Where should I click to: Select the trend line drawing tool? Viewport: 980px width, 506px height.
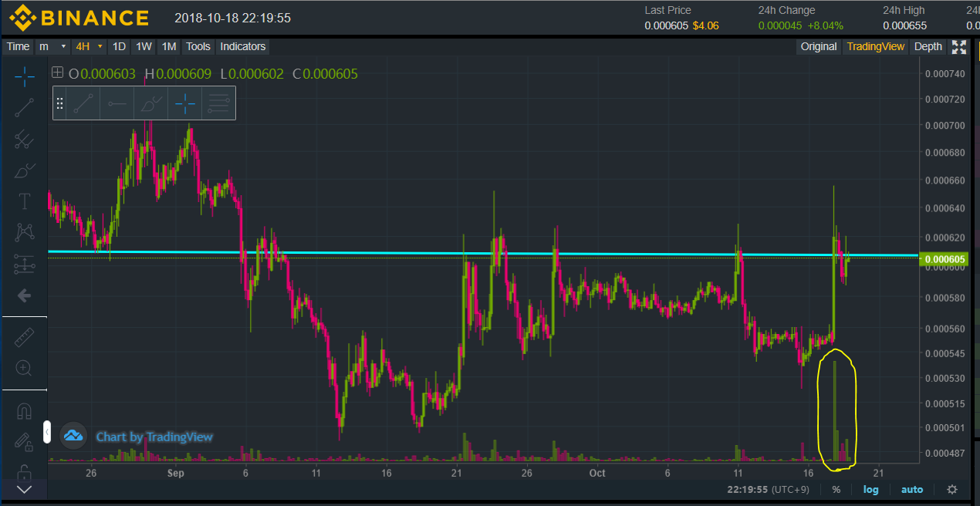25,107
